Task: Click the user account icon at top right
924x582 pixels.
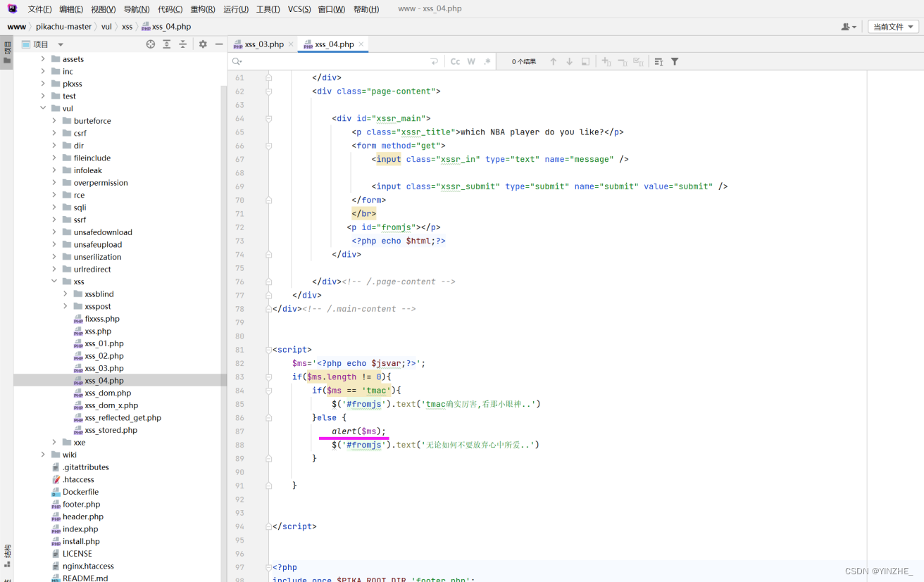Action: (849, 27)
